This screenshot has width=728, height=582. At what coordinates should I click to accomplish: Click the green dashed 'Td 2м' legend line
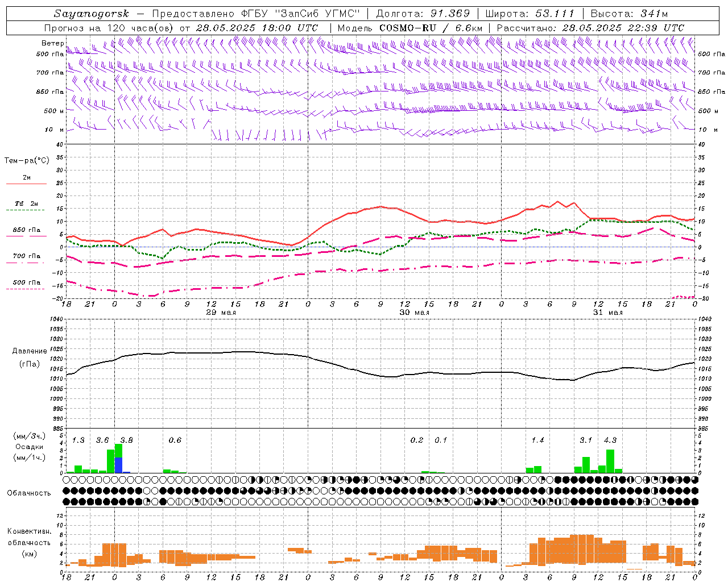(25, 210)
